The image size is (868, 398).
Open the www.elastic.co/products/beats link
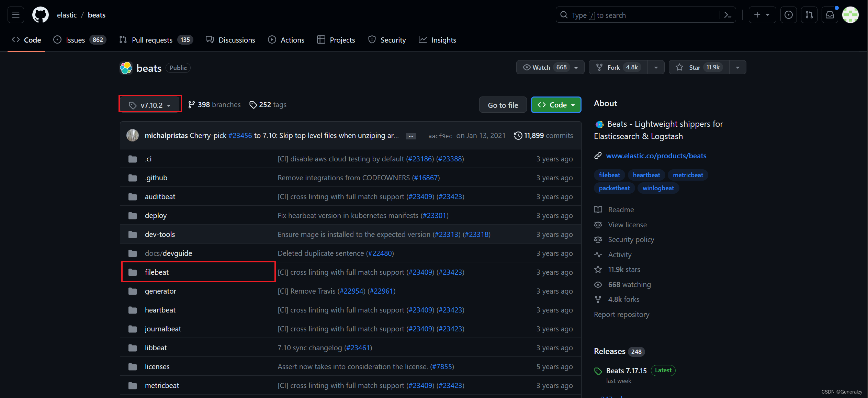tap(656, 156)
